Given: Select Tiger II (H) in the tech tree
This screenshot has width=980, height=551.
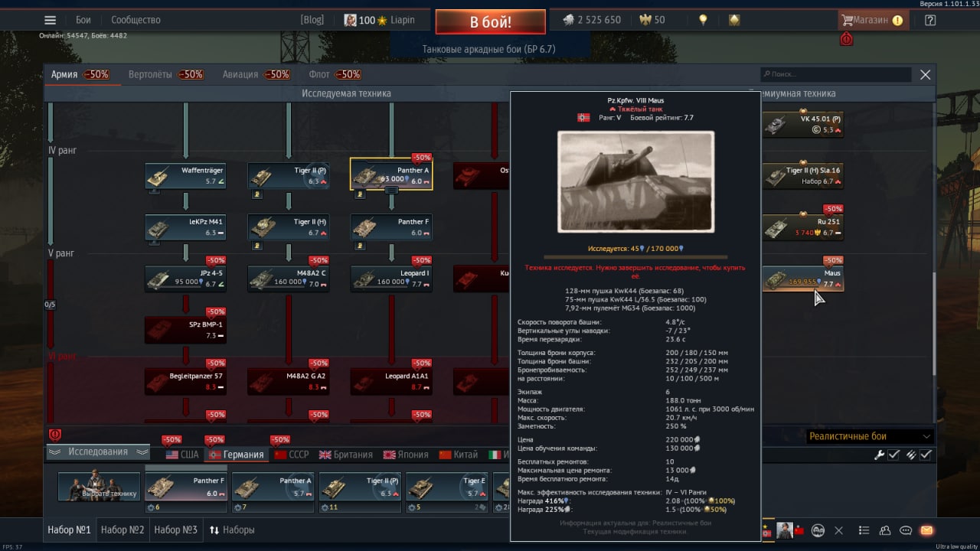Looking at the screenshot, I should [289, 227].
